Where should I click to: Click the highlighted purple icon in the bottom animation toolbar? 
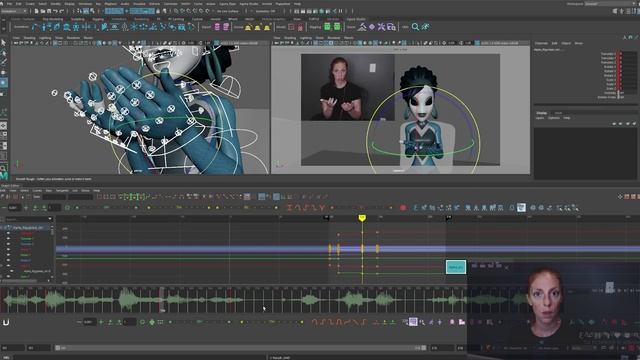coord(413,322)
